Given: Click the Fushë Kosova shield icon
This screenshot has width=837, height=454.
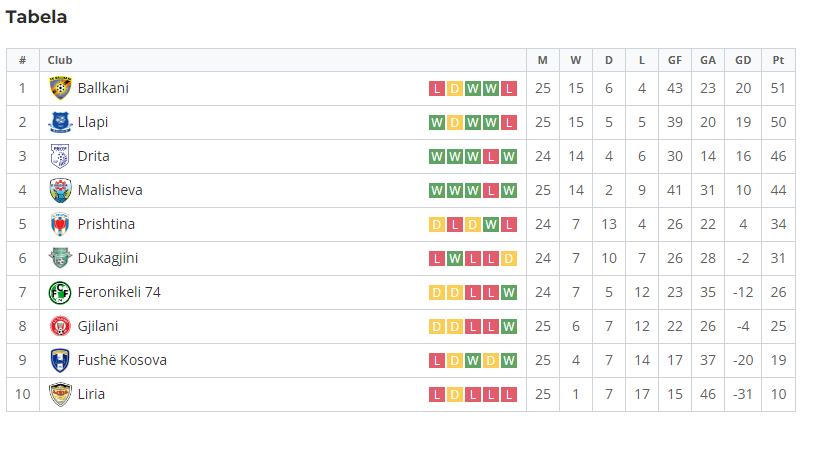Looking at the screenshot, I should (x=60, y=361).
